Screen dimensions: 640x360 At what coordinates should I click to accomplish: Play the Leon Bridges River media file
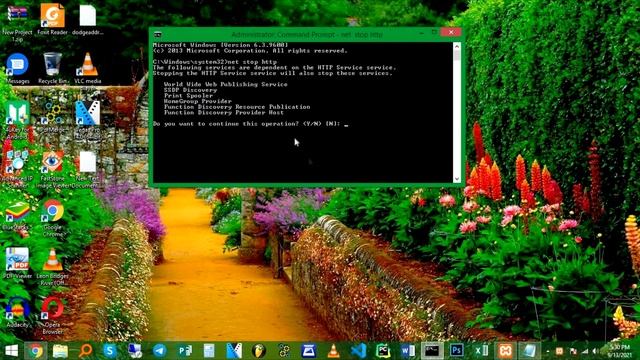(x=52, y=266)
